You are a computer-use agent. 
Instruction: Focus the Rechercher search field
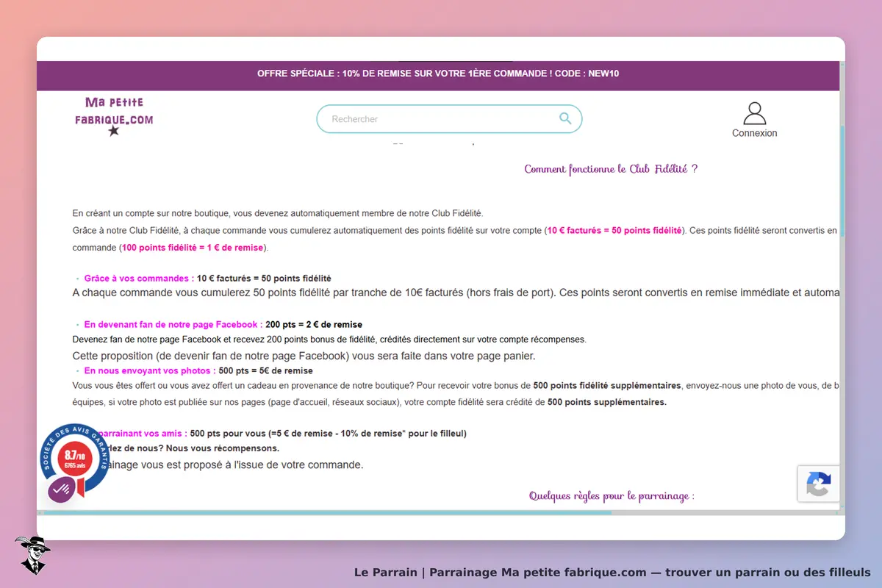point(449,119)
